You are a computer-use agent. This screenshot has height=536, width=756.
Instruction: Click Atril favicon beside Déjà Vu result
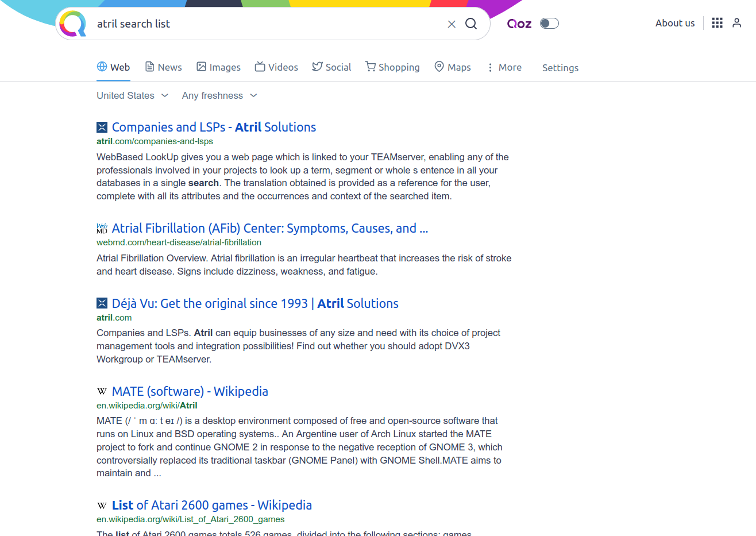(x=102, y=303)
